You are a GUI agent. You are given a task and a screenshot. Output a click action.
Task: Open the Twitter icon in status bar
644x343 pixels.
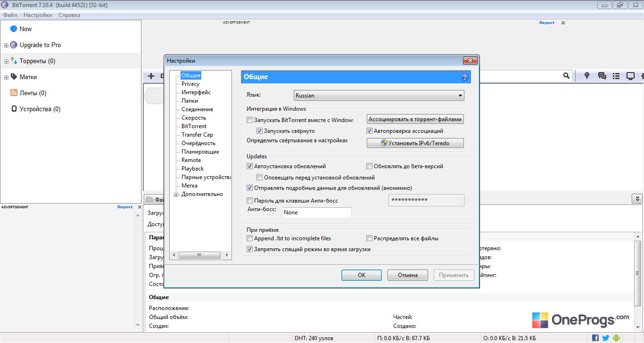point(606,338)
